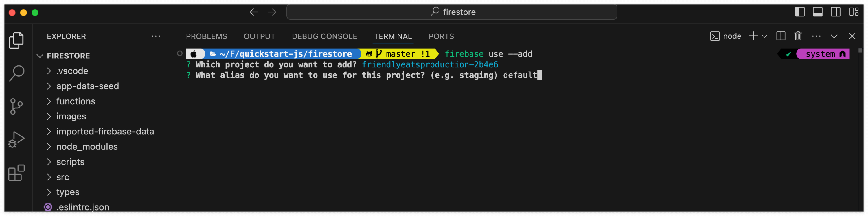Switch to the PROBLEMS tab
This screenshot has height=216, width=868.
[x=206, y=36]
